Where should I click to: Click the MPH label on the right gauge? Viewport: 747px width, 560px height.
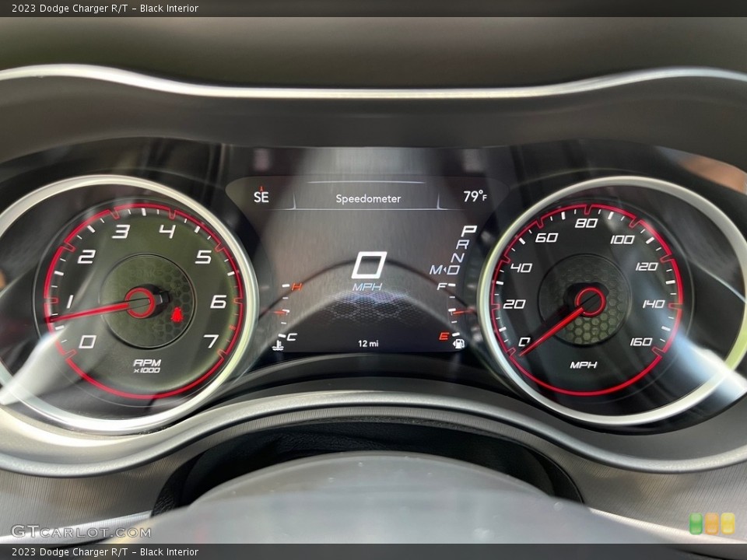583,365
